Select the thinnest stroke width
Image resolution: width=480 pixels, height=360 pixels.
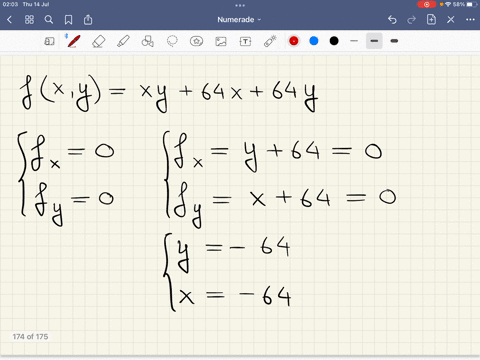point(354,41)
